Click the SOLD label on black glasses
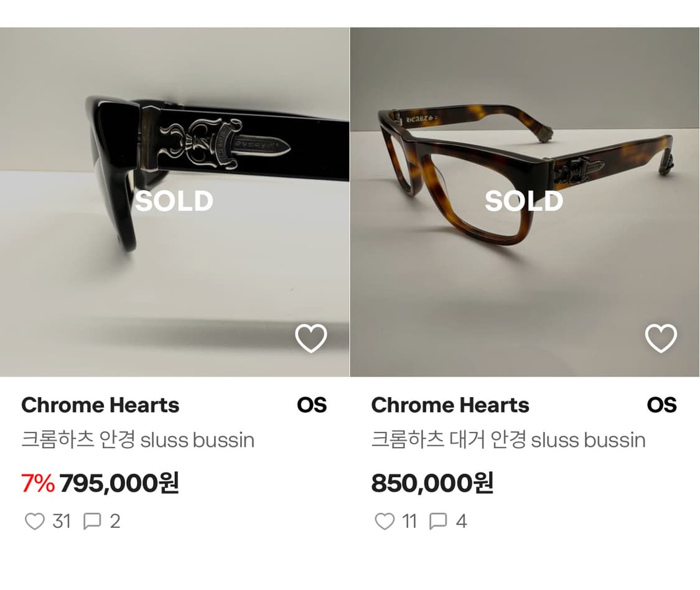 coord(174,201)
